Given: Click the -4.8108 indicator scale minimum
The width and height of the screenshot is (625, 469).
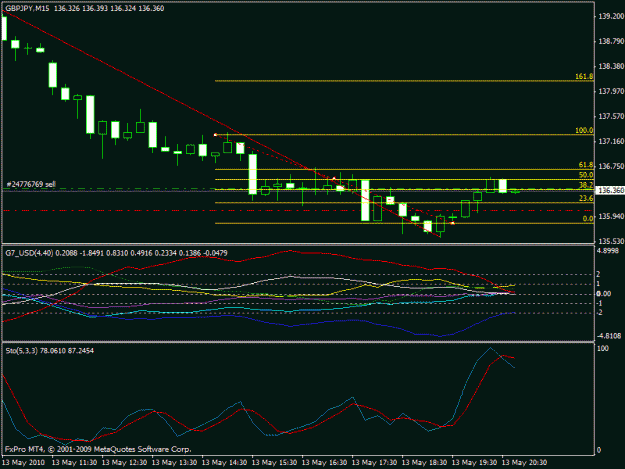Looking at the screenshot, I should (x=609, y=336).
